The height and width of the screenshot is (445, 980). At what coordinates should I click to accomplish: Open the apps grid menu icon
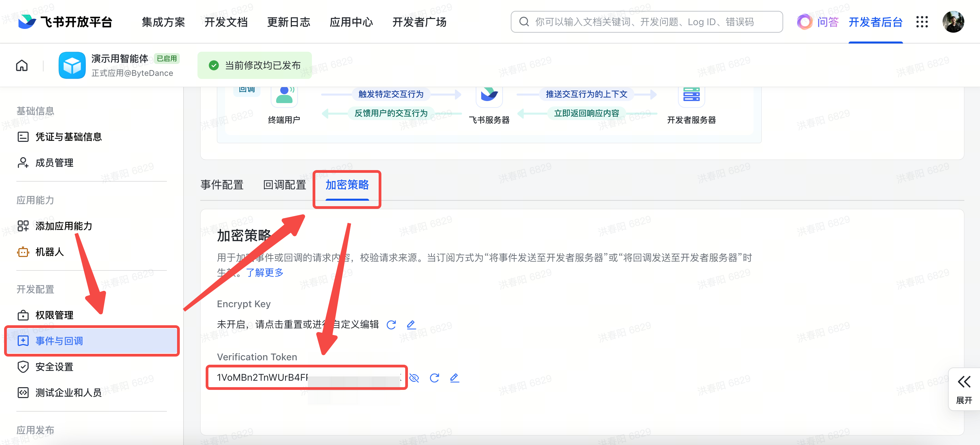point(922,22)
